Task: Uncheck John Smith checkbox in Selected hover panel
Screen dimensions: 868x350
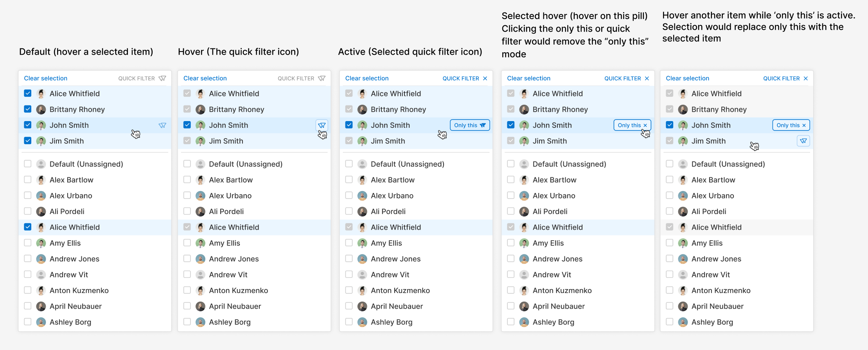Action: [511, 125]
